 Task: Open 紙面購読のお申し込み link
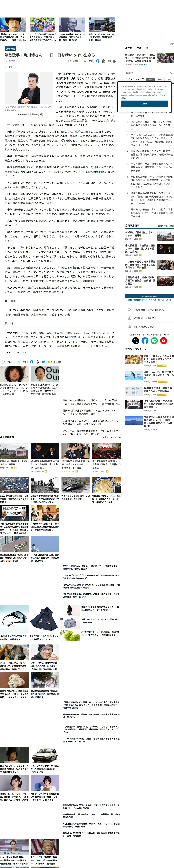pyautogui.click(x=145, y=318)
